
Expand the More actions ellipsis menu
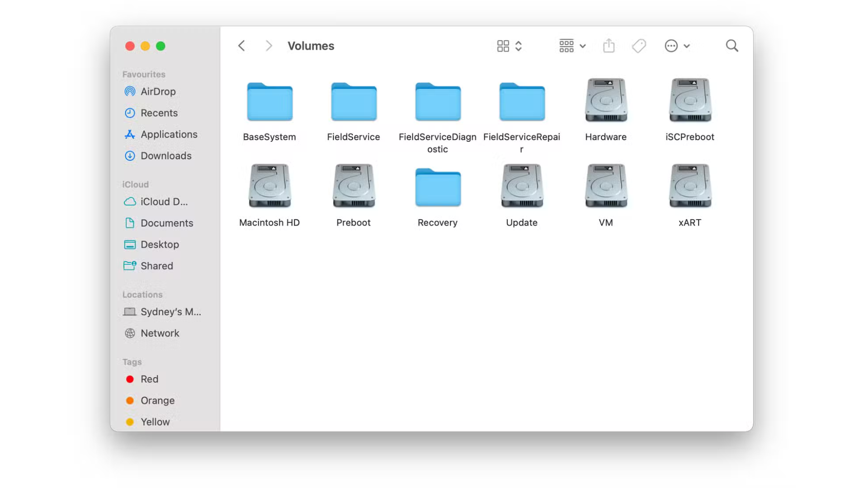click(x=676, y=46)
